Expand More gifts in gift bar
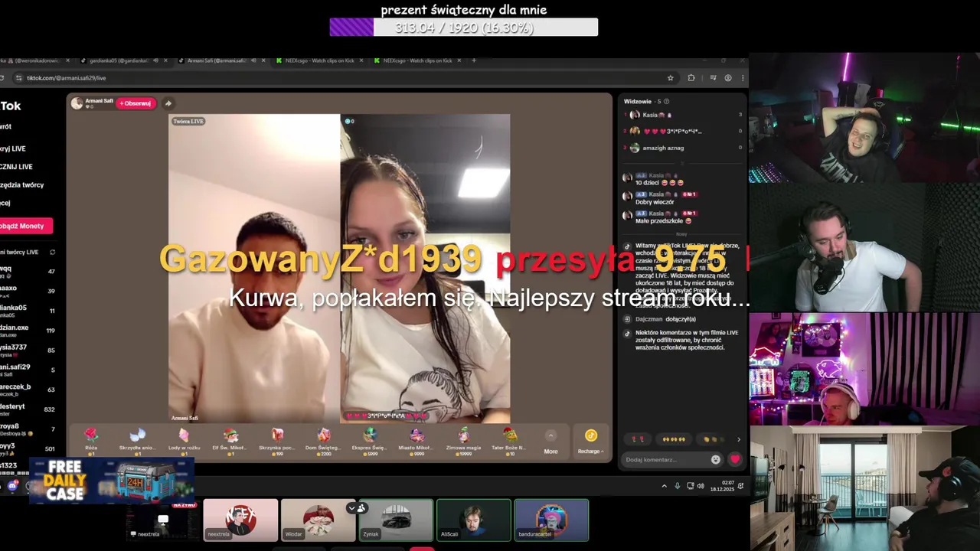980x551 pixels. pos(550,442)
